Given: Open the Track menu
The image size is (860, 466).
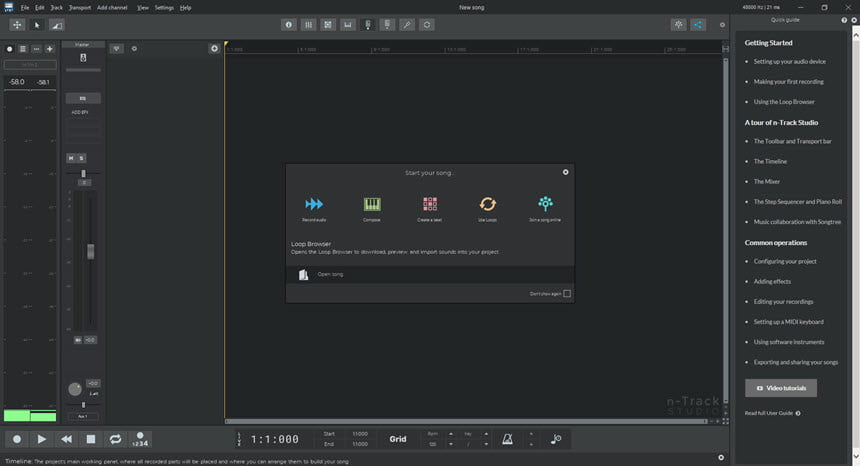Looking at the screenshot, I should point(56,8).
